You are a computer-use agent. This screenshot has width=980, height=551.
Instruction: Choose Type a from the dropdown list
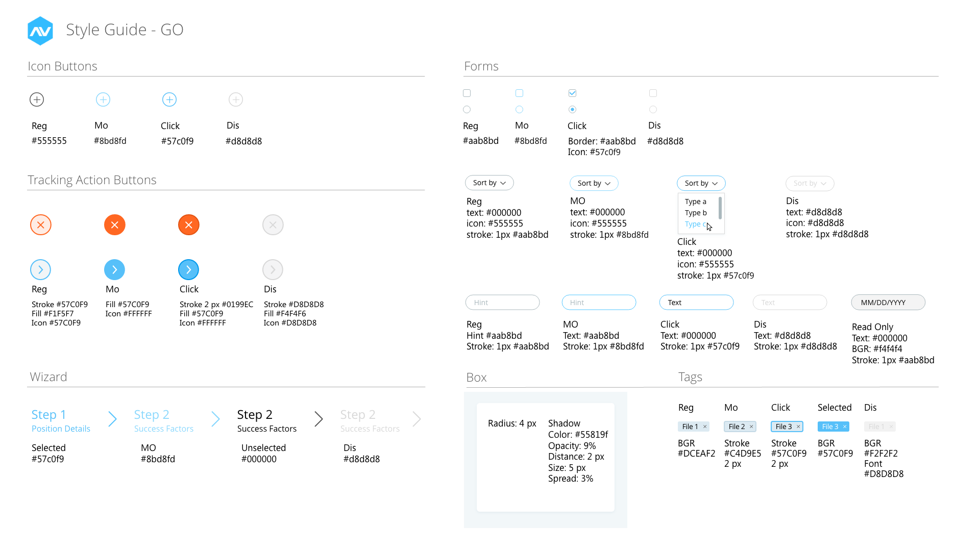tap(696, 202)
